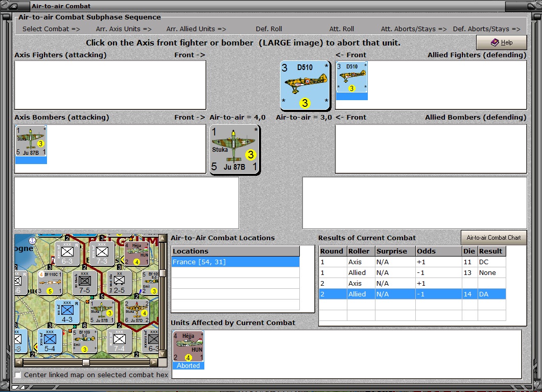Click the blue 4-3 infantry counter on map
The image size is (542, 392).
[67, 312]
